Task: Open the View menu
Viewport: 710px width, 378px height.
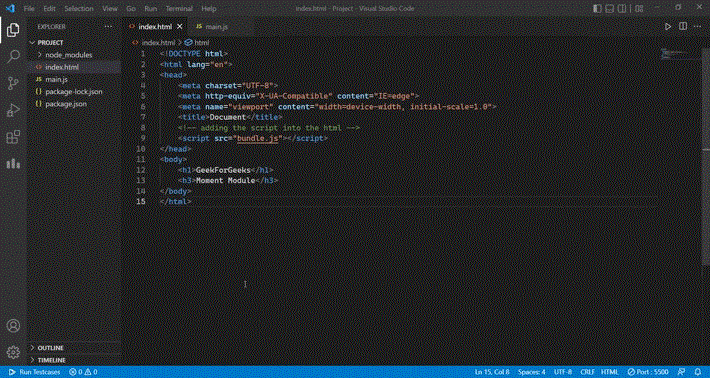Action: [x=110, y=9]
